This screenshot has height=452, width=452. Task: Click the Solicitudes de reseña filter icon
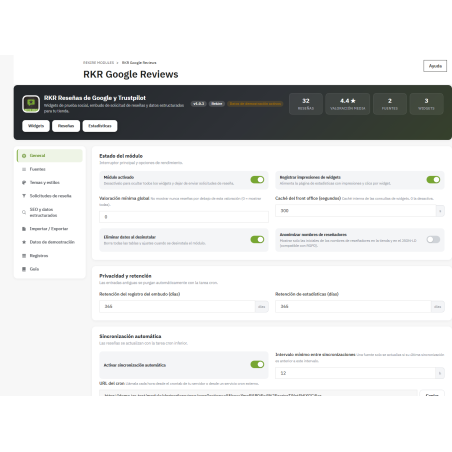(x=24, y=196)
